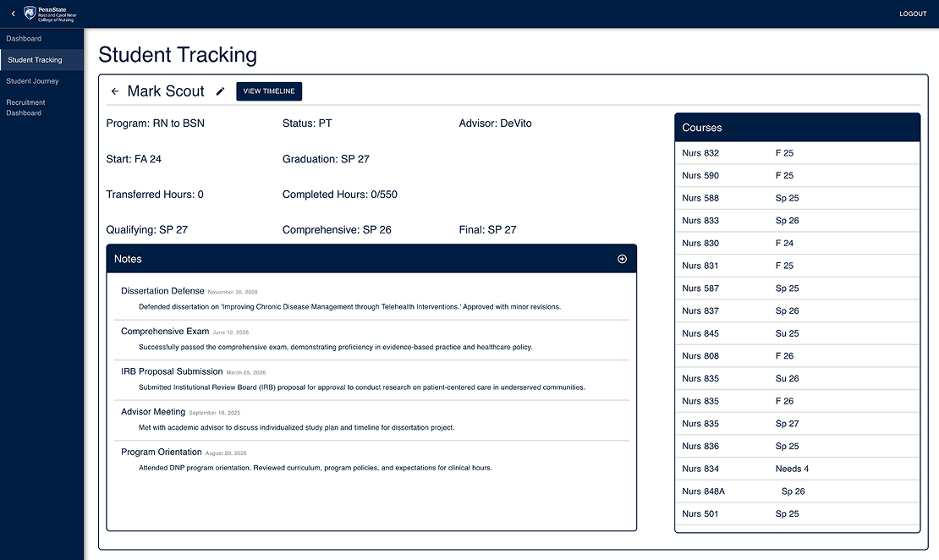Click the Nurs 834 Needs 4 row
Image resolution: width=939 pixels, height=560 pixels.
coord(796,469)
